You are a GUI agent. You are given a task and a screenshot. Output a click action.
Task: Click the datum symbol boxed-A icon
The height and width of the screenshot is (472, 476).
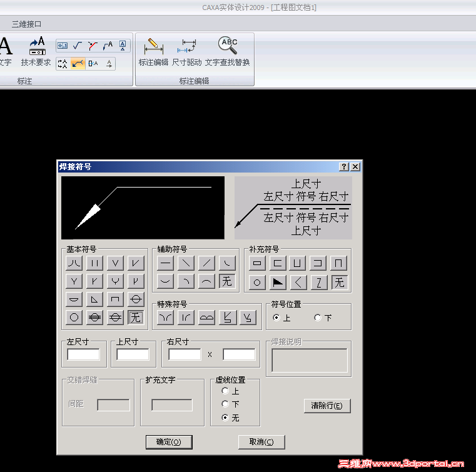(x=123, y=46)
